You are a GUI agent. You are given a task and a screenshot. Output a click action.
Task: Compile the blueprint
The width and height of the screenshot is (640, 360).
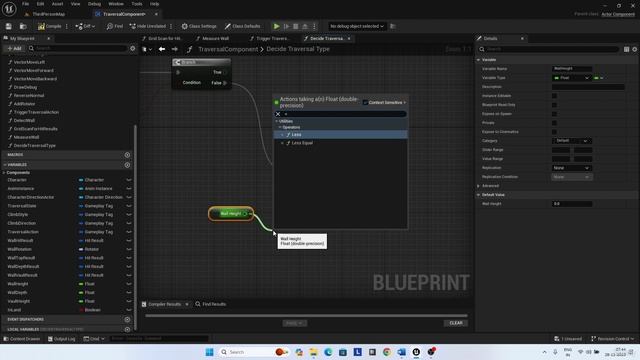pyautogui.click(x=49, y=26)
